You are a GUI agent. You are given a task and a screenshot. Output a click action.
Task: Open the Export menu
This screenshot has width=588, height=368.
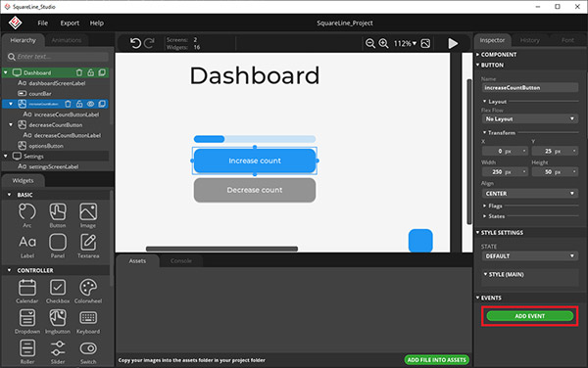pos(70,23)
